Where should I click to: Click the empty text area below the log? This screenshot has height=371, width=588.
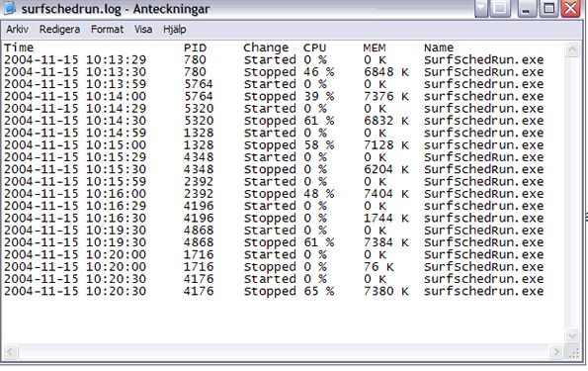[283, 320]
